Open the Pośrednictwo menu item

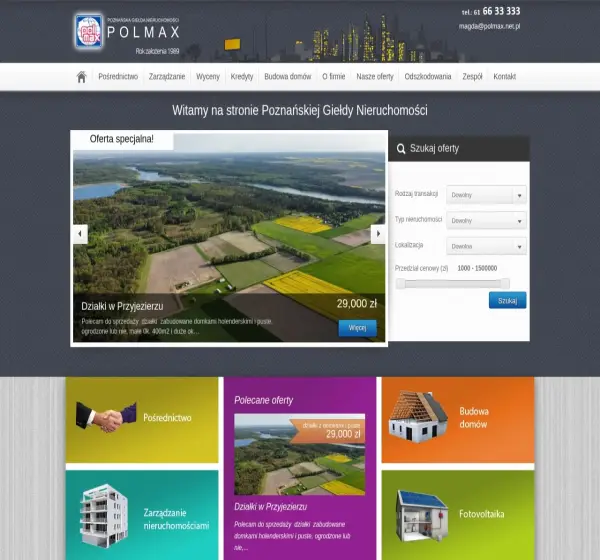tap(118, 77)
